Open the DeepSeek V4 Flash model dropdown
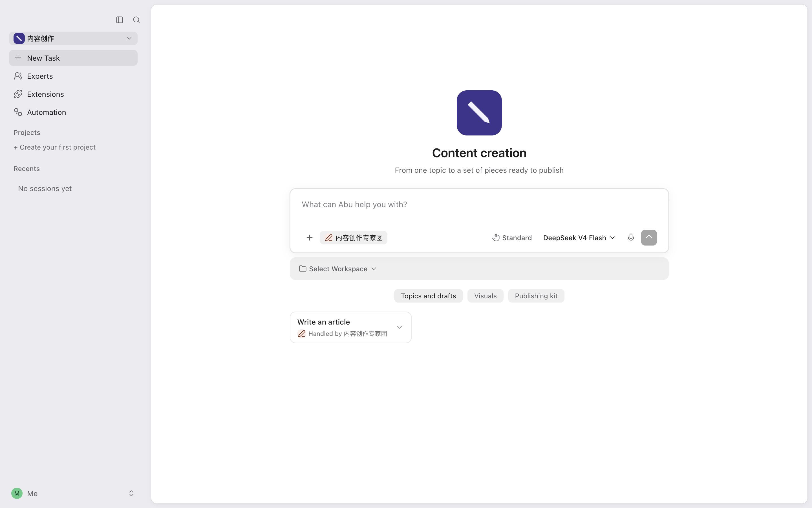Image resolution: width=812 pixels, height=508 pixels. pyautogui.click(x=579, y=238)
